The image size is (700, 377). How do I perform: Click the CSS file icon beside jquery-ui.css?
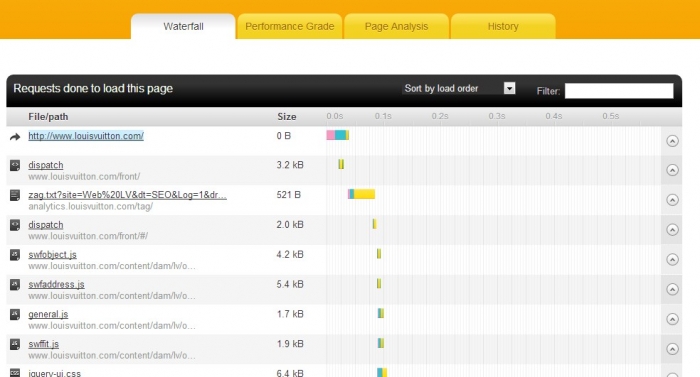15,373
